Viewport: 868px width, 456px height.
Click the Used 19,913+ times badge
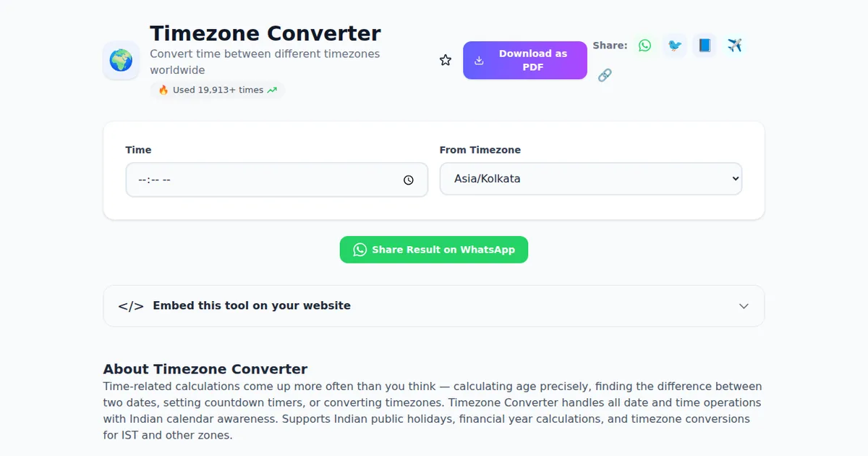point(217,90)
